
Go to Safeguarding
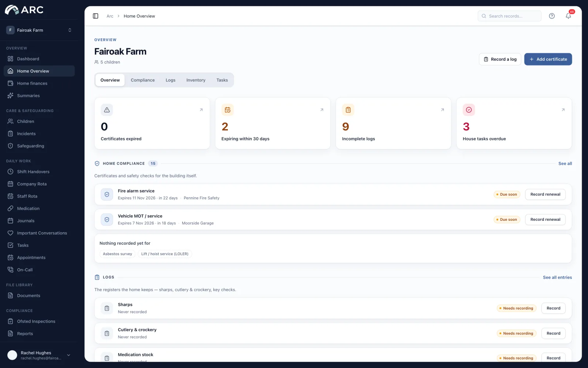pos(39,146)
